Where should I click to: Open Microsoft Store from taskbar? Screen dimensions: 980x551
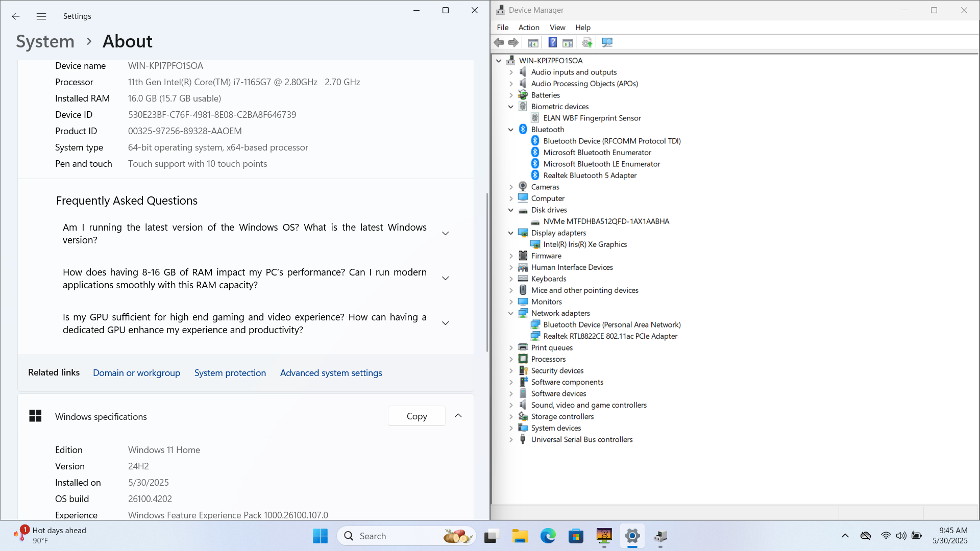click(576, 536)
